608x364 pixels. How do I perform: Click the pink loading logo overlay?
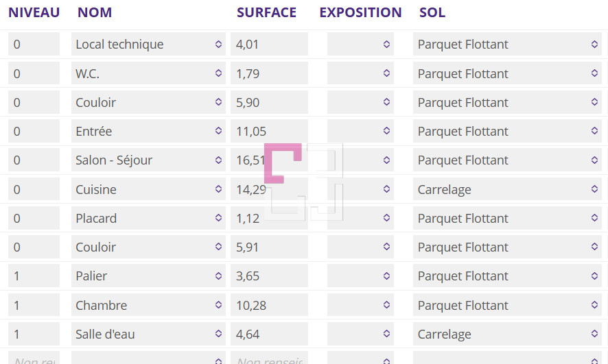coord(283,163)
